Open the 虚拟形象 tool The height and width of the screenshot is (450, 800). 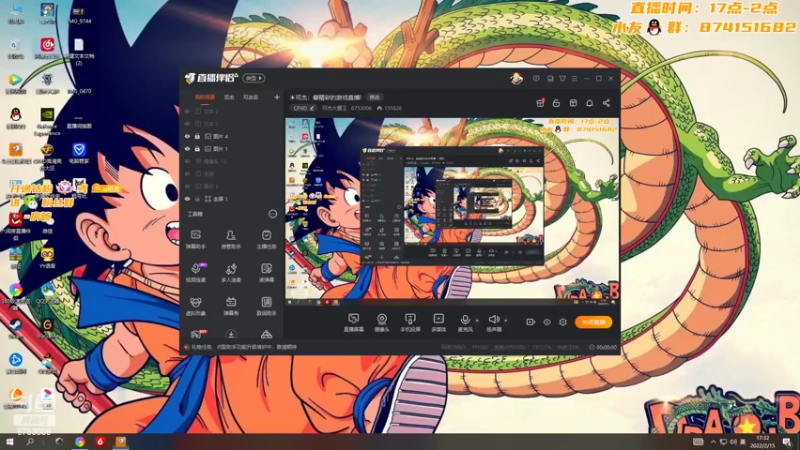[x=195, y=306]
